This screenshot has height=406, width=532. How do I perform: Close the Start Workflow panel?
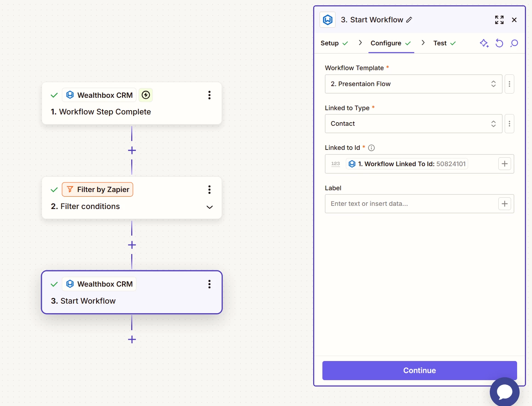pyautogui.click(x=514, y=20)
